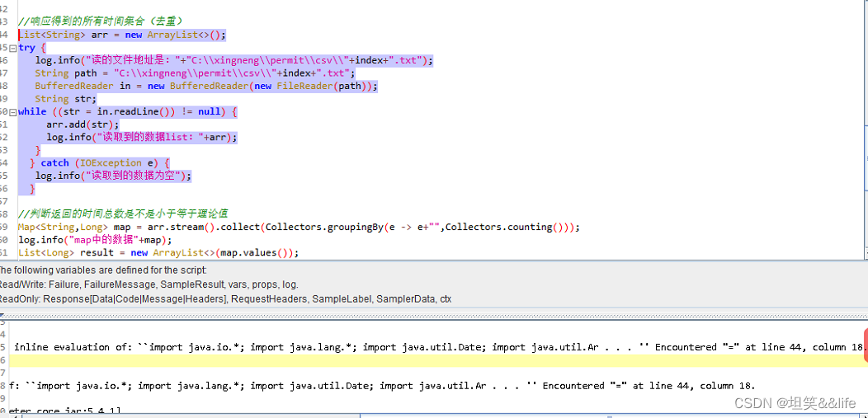Viewport: 868px width, 418px height.
Task: Click the 'while ((str = in.readLine())' condition
Action: (128, 111)
